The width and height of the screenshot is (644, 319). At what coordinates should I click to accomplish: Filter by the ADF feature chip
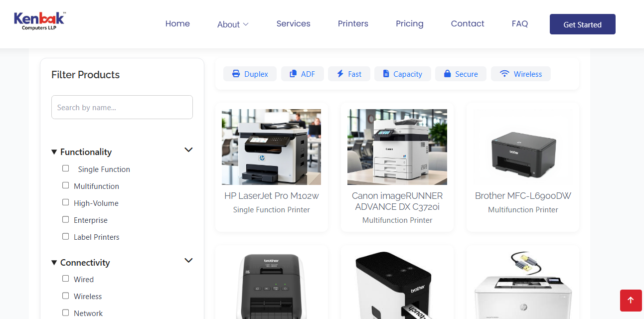(x=303, y=74)
